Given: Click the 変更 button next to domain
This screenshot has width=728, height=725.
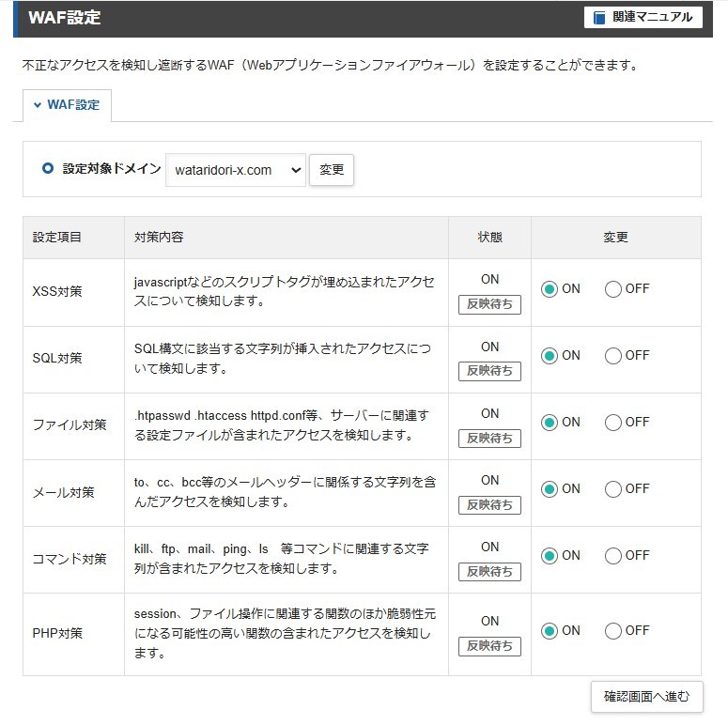Looking at the screenshot, I should click(332, 170).
